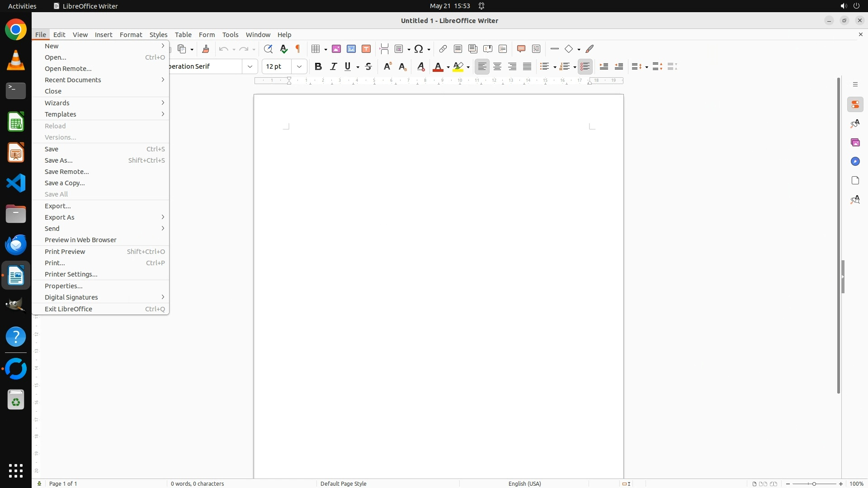Open the font color dropdown arrow

448,67
